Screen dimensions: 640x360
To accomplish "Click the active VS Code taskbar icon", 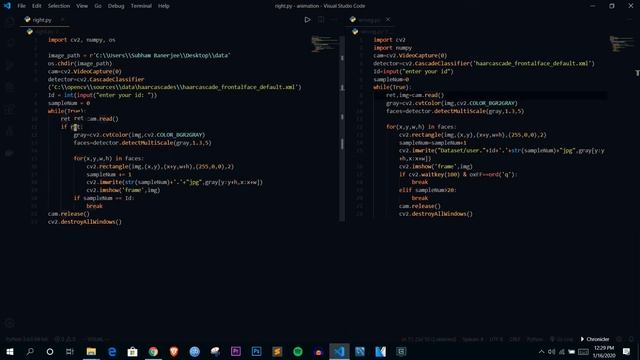I will point(339,351).
